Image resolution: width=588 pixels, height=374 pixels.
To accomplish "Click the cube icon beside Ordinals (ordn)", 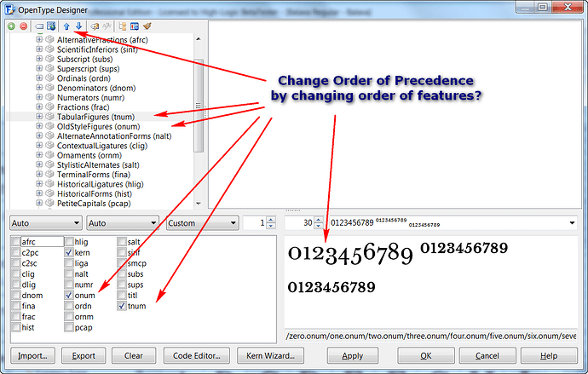I will (x=49, y=78).
